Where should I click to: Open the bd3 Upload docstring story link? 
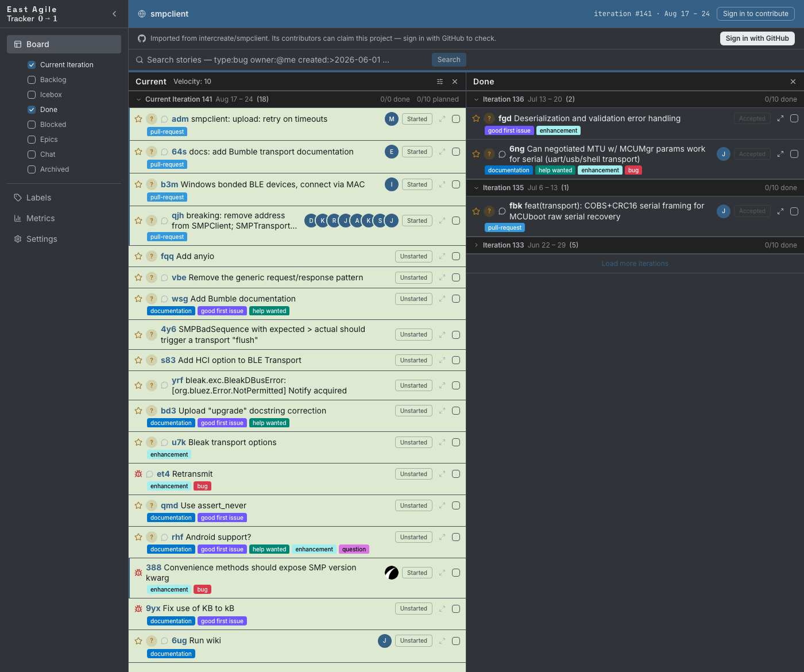(243, 411)
